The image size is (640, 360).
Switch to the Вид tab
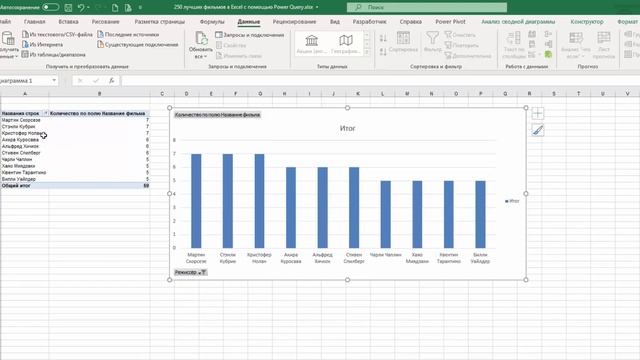click(335, 22)
